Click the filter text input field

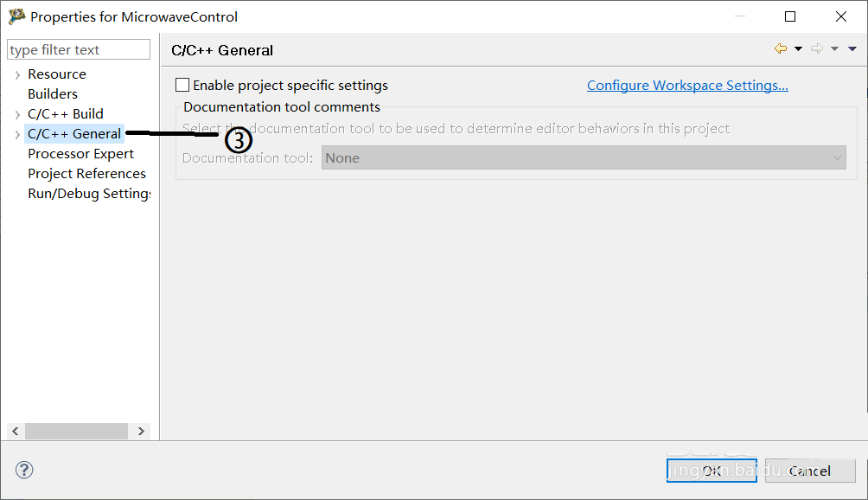pos(79,50)
